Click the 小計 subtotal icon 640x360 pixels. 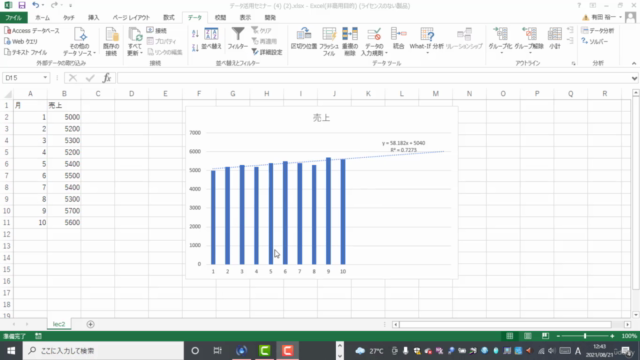coord(555,39)
